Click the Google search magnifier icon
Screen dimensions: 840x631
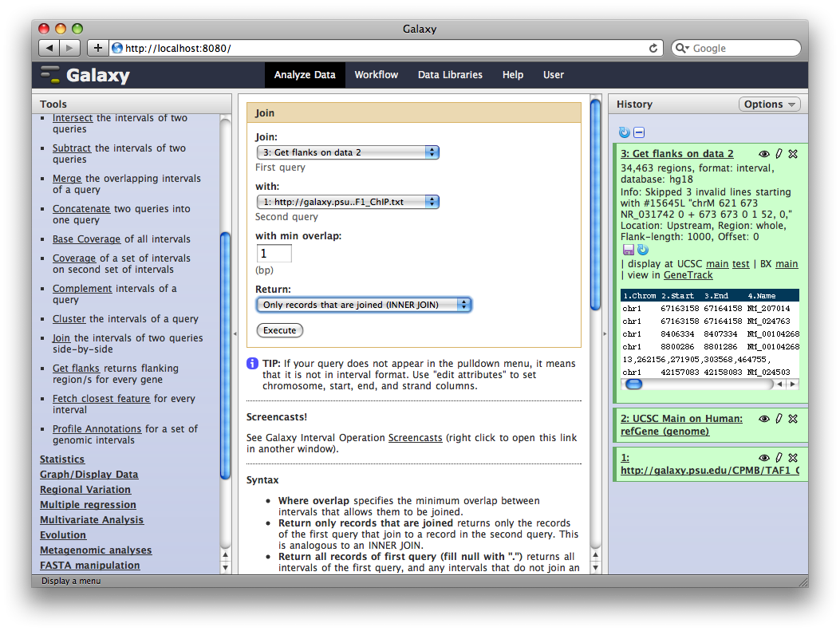click(683, 48)
